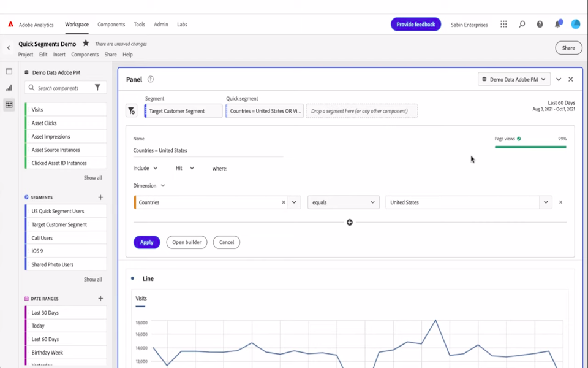The width and height of the screenshot is (588, 368).
Task: Open the Admin tab
Action: tap(161, 25)
